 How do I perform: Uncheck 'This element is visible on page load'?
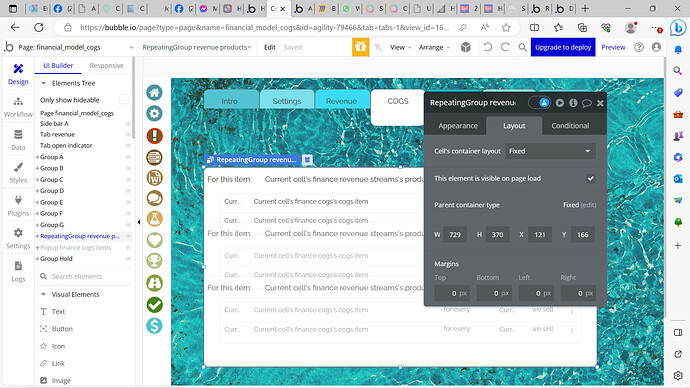point(591,178)
